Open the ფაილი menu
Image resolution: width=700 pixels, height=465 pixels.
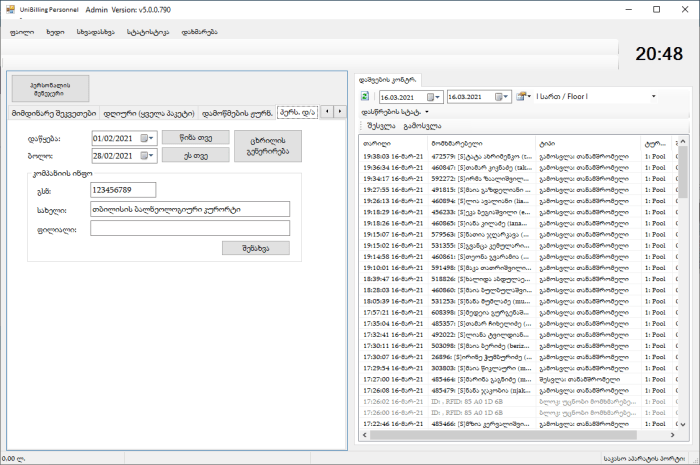(x=21, y=33)
